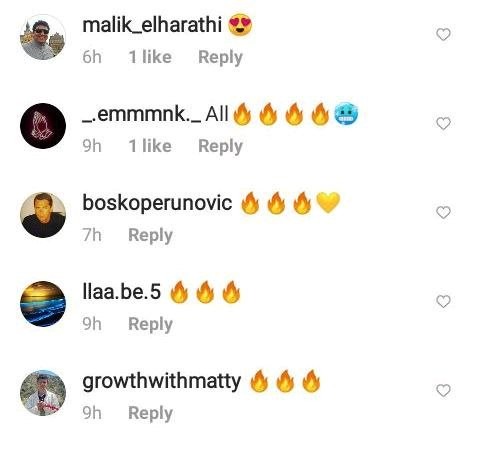Reply to malik_elharathi's comment

pyautogui.click(x=220, y=57)
